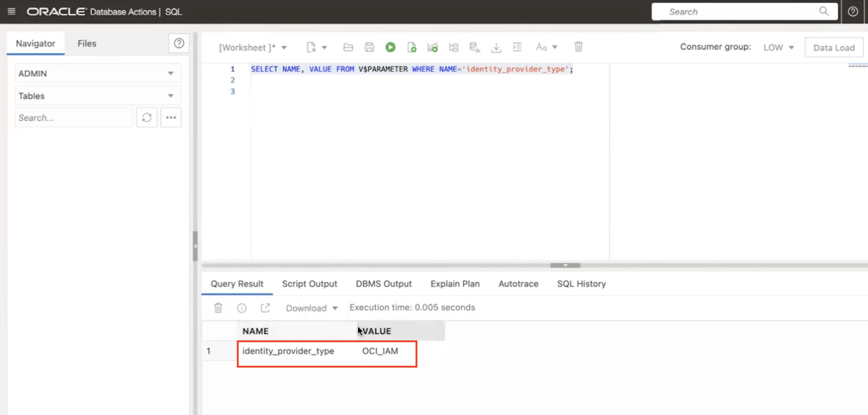
Task: Click the Open file folder icon
Action: [x=348, y=47]
